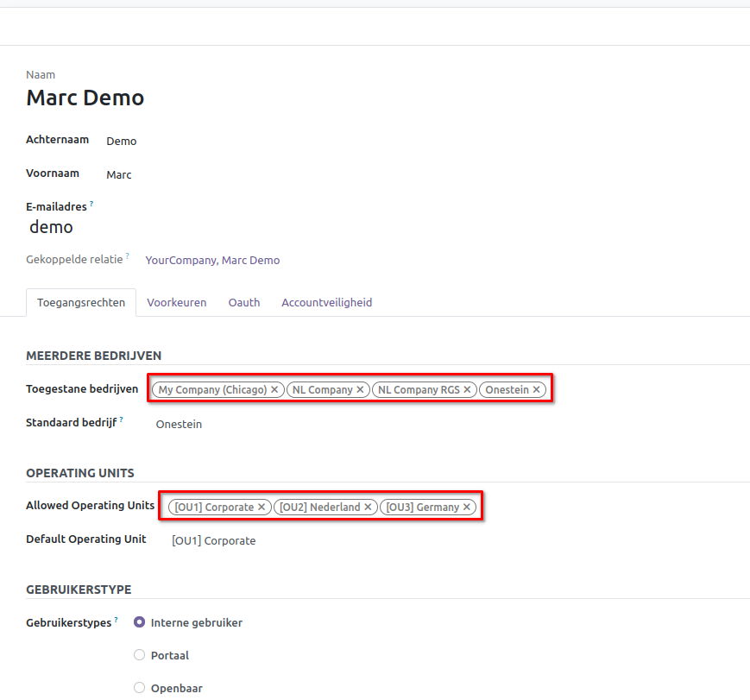Switch to the Voorkeuren tab
Screen dimensions: 750x700
click(x=176, y=303)
